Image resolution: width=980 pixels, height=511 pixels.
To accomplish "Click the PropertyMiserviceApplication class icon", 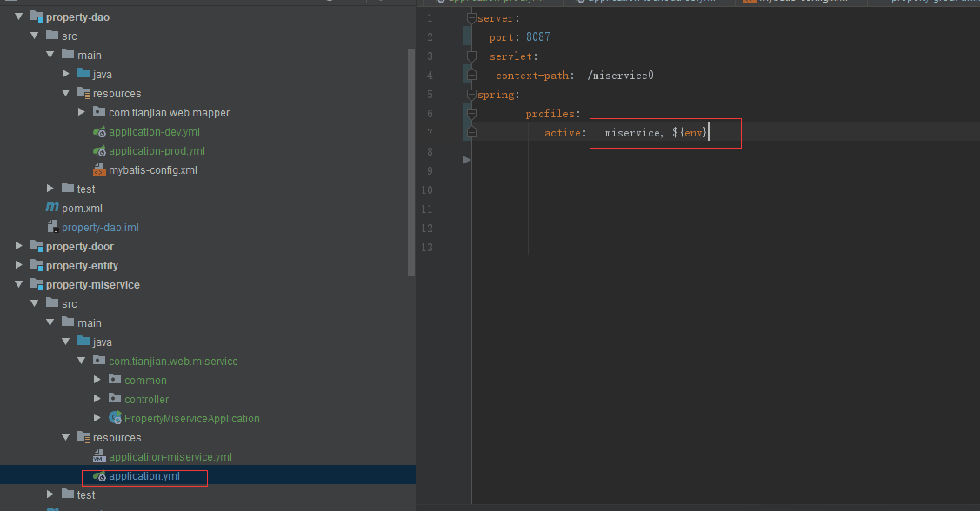I will pyautogui.click(x=115, y=419).
